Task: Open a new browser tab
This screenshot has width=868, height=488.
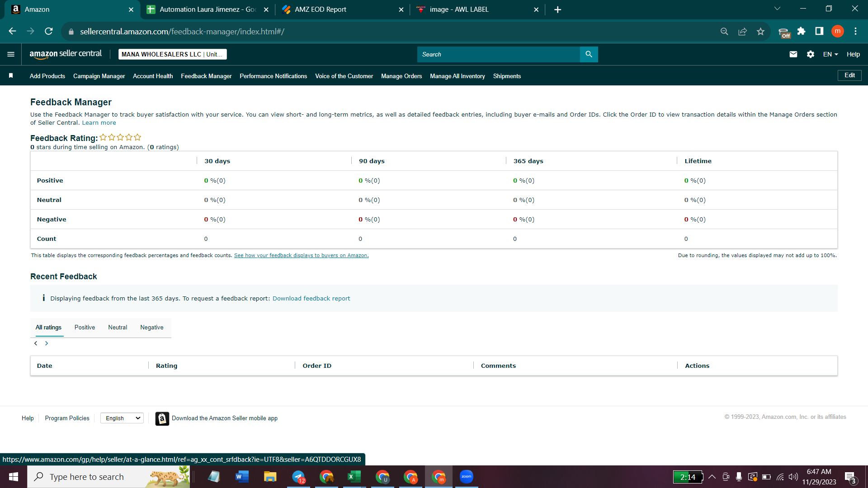Action: click(x=557, y=9)
